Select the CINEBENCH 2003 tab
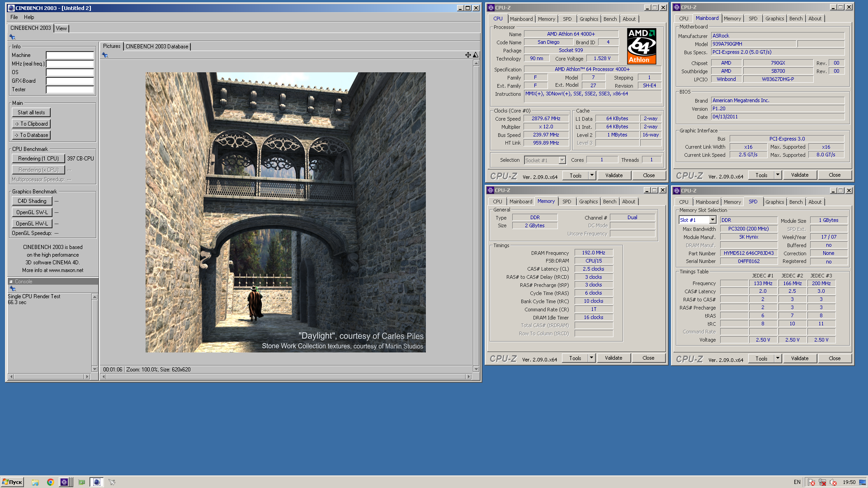 [x=31, y=28]
